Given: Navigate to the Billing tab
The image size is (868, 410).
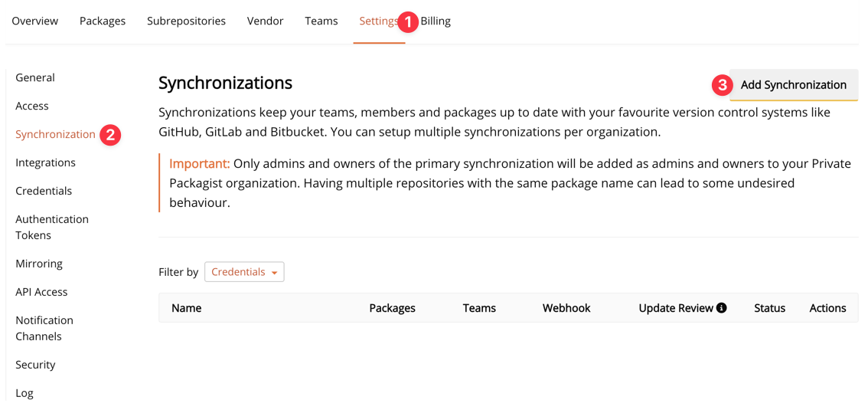Looking at the screenshot, I should [x=436, y=21].
